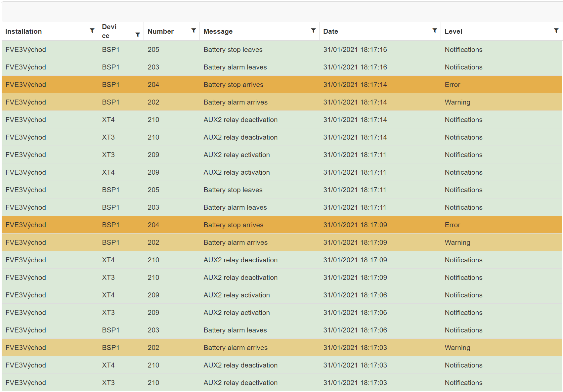Screen dimensions: 563x392
Task: Click the date cell 31/01/2021 18:17:16 in top row
Action: point(355,50)
